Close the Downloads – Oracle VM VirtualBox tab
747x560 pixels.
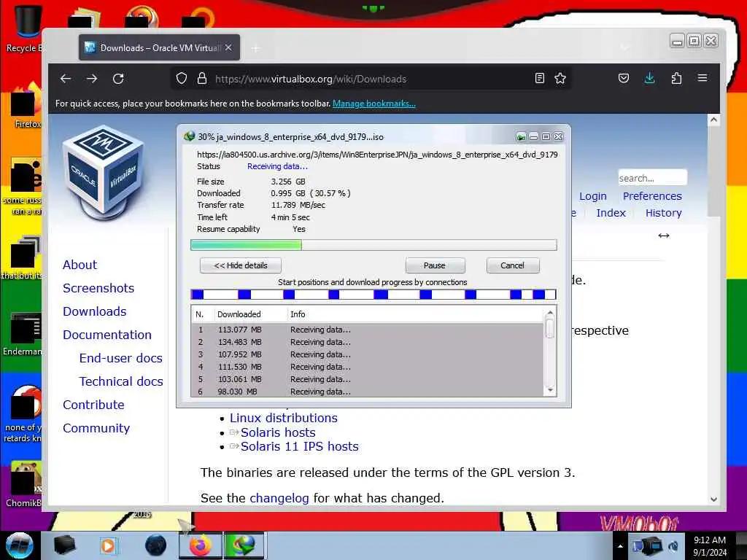tap(228, 47)
